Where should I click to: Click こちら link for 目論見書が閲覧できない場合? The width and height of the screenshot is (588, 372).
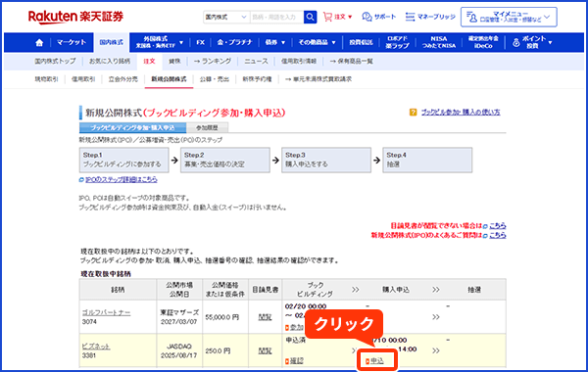(497, 225)
